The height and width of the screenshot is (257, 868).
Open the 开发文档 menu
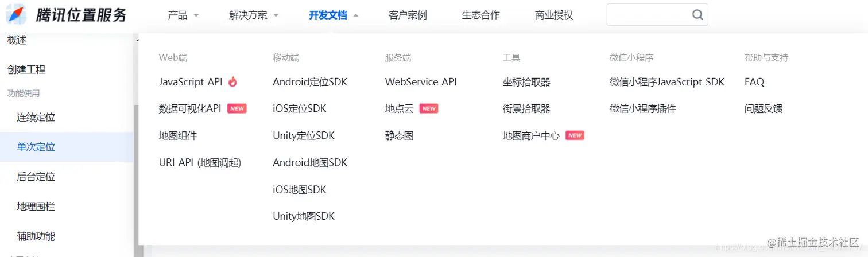pyautogui.click(x=328, y=15)
